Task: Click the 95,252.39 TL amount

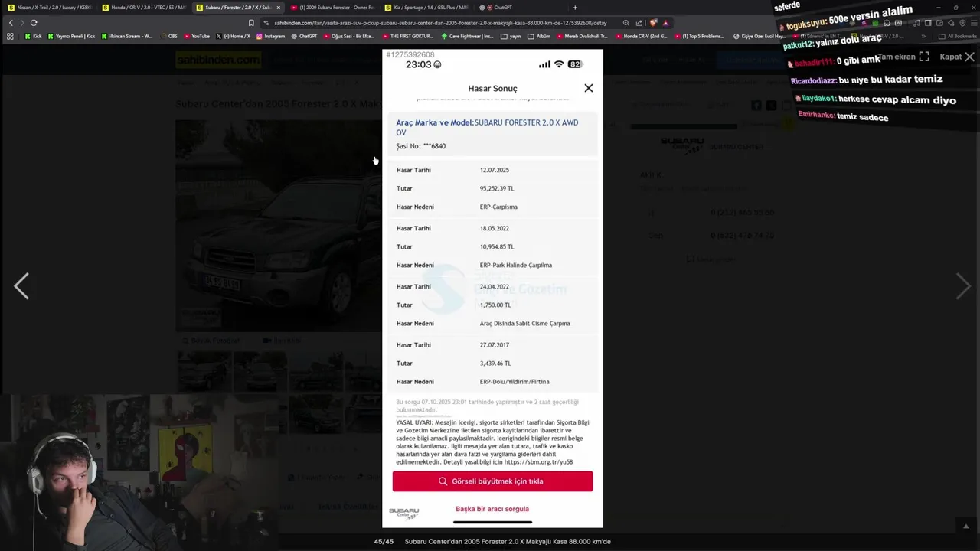Action: [497, 188]
